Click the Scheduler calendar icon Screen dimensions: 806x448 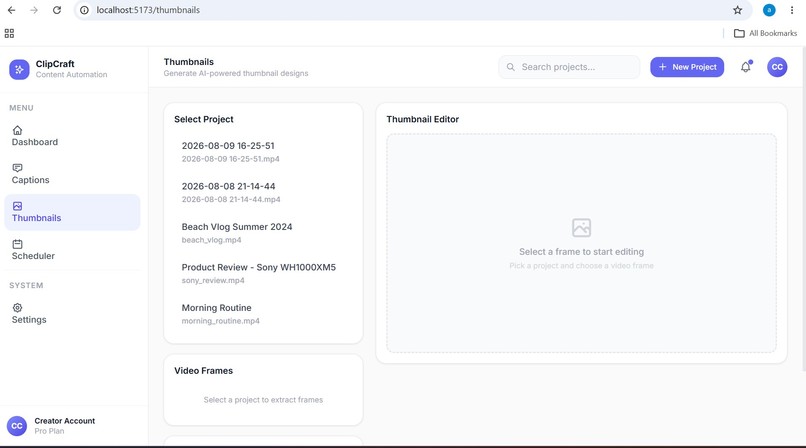17,244
